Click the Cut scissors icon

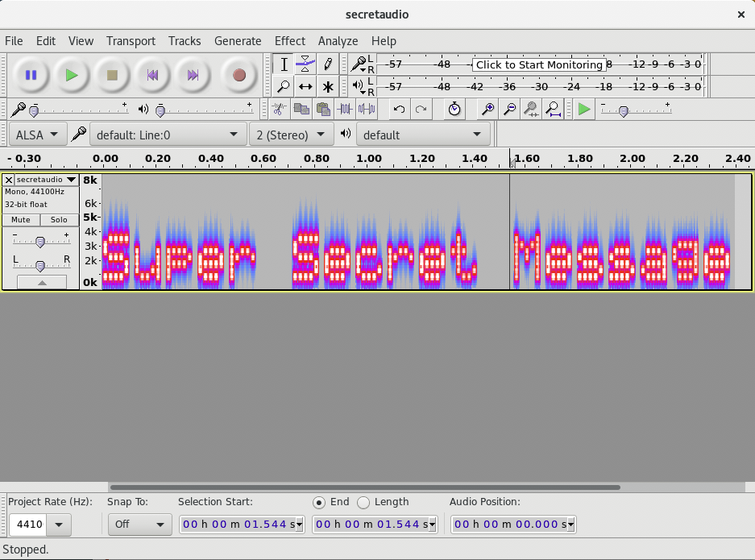(x=279, y=110)
